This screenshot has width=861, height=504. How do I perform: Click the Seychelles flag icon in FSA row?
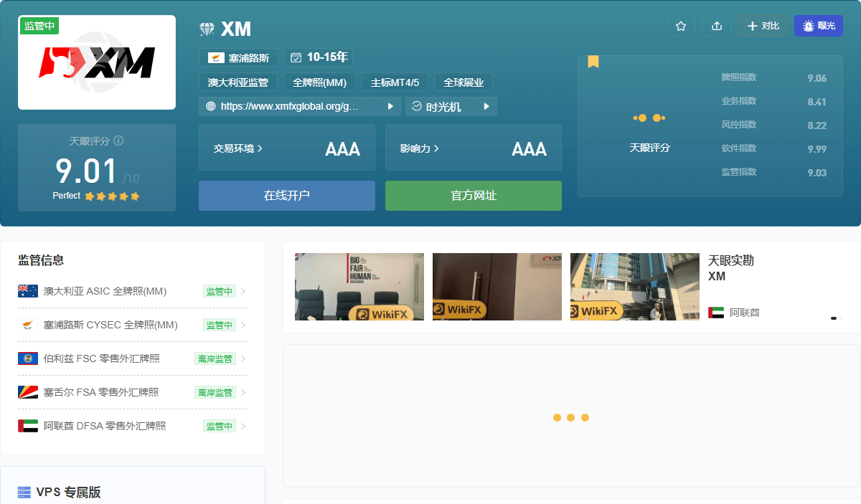click(28, 392)
